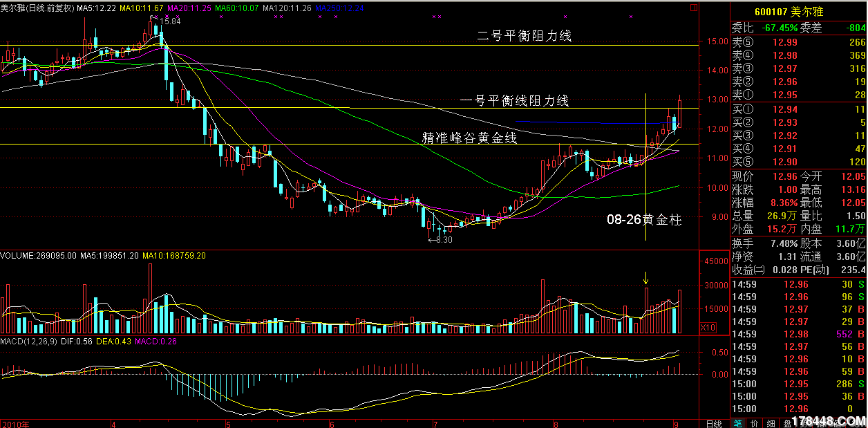Viewport: 868px width, 428px height.
Task: Click the 总量 26.9万 value
Action: pyautogui.click(x=782, y=216)
